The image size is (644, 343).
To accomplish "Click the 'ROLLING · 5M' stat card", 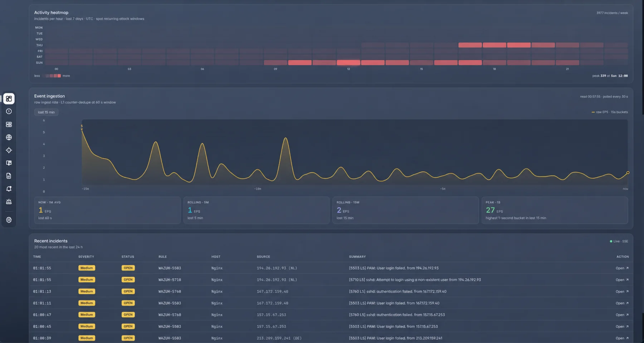I will coord(256,210).
